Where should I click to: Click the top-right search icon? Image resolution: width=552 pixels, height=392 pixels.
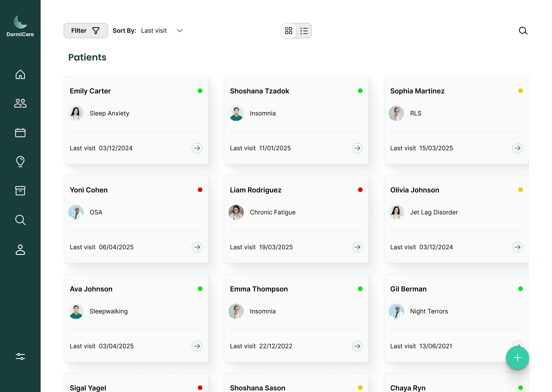523,31
